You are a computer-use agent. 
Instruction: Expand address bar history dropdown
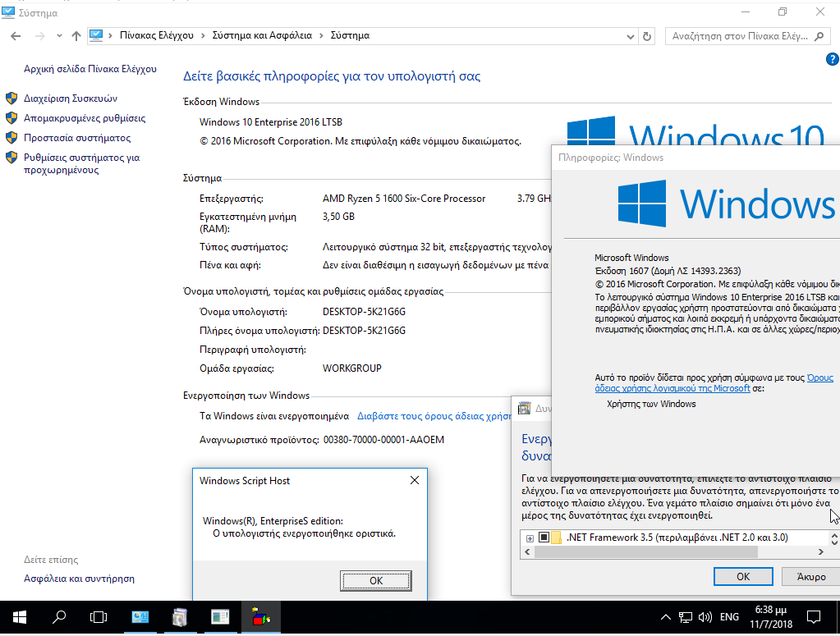(x=631, y=36)
